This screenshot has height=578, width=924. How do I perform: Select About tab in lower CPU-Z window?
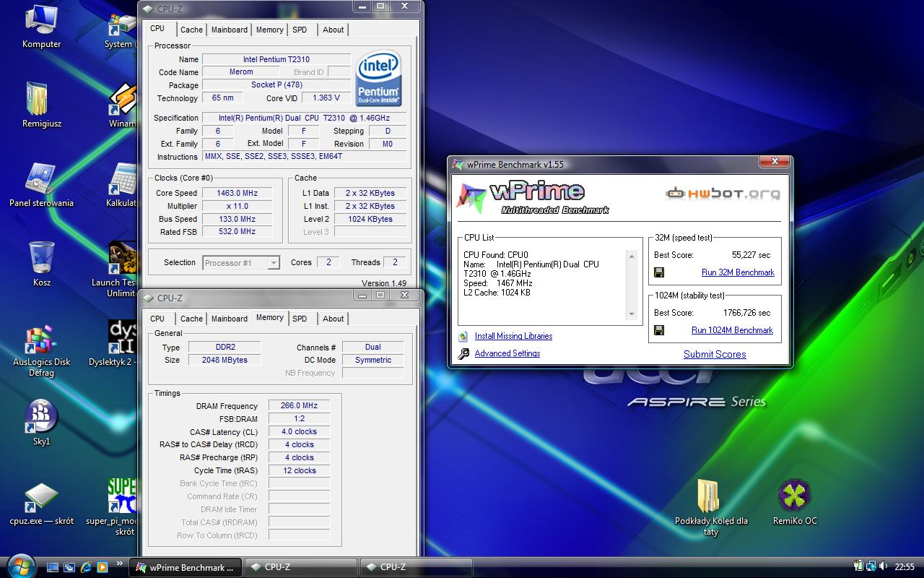click(333, 319)
